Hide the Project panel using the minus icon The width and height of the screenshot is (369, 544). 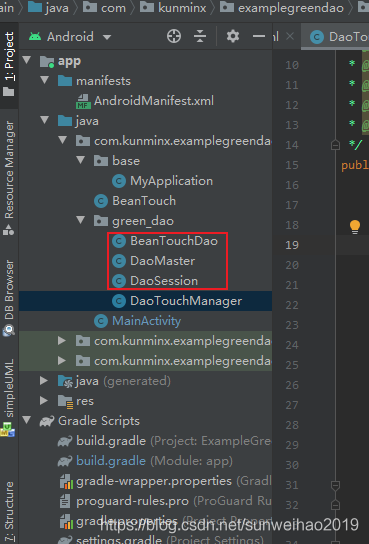[259, 36]
